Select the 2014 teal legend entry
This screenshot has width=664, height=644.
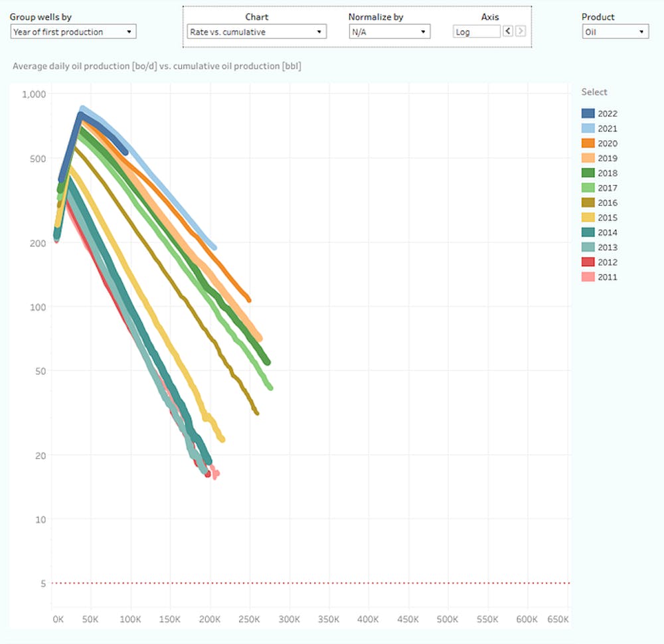point(599,232)
